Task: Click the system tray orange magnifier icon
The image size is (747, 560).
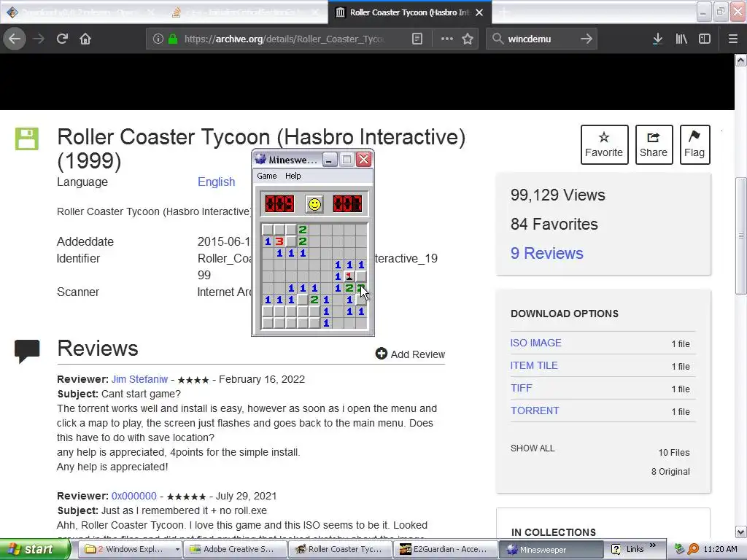Action: coord(693,549)
